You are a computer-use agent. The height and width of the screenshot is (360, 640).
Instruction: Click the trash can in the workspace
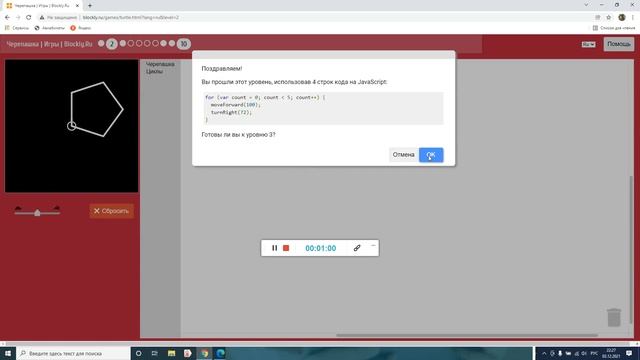[x=614, y=318]
